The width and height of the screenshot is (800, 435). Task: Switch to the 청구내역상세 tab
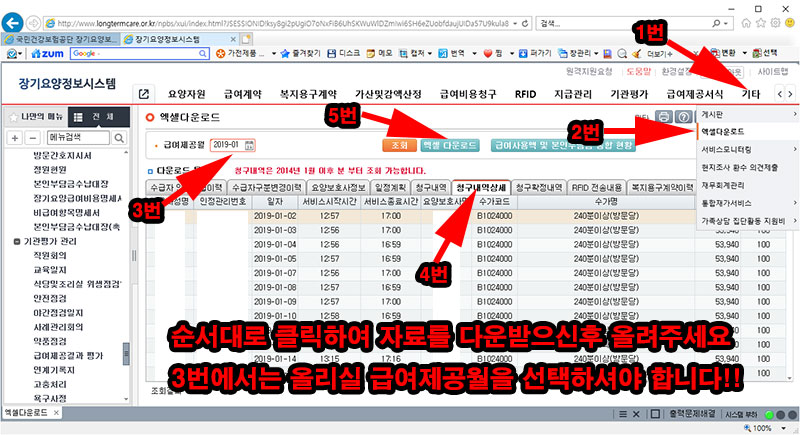click(x=482, y=187)
